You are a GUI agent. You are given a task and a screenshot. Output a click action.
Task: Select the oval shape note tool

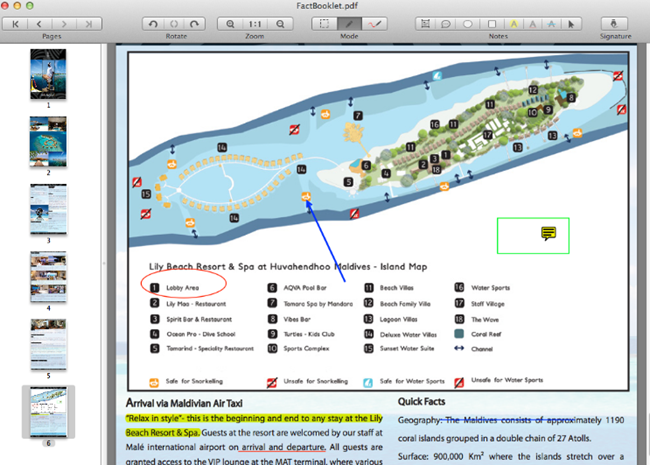coord(468,24)
